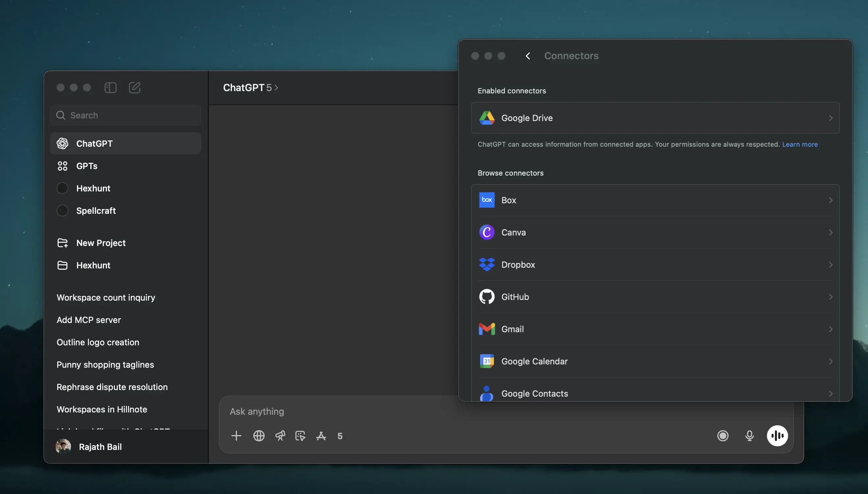Open the Spellcraft GPT in sidebar

point(96,211)
